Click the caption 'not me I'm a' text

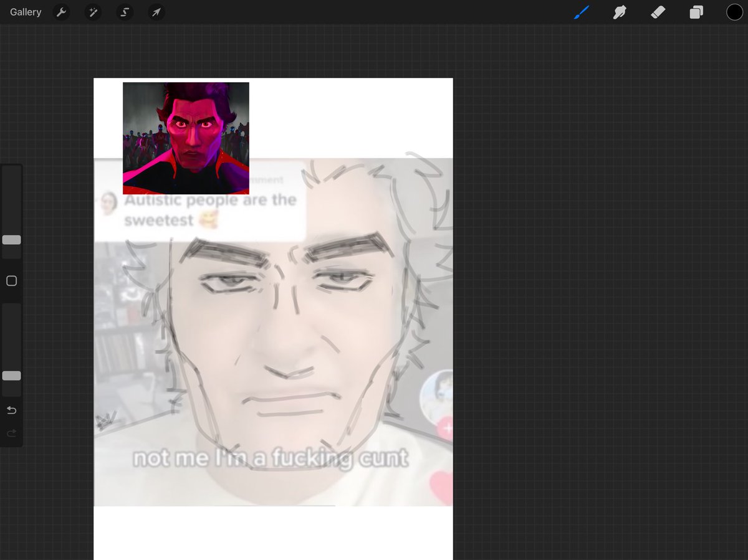coord(200,458)
